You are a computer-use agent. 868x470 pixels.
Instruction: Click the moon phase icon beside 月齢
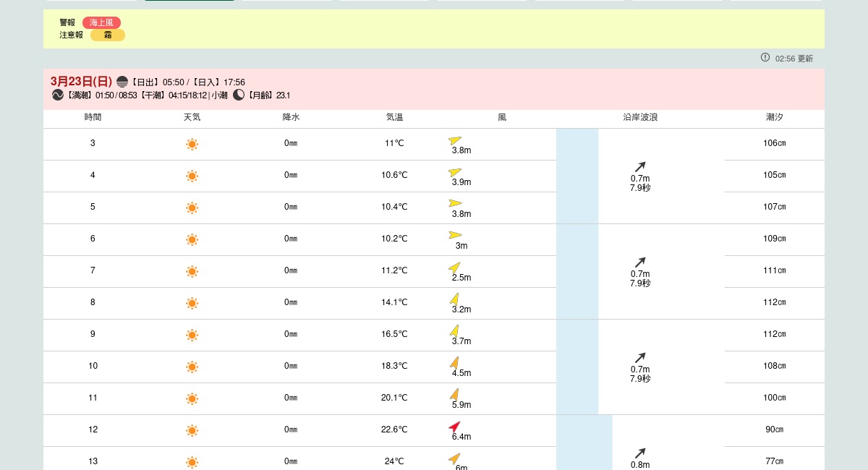tap(239, 95)
